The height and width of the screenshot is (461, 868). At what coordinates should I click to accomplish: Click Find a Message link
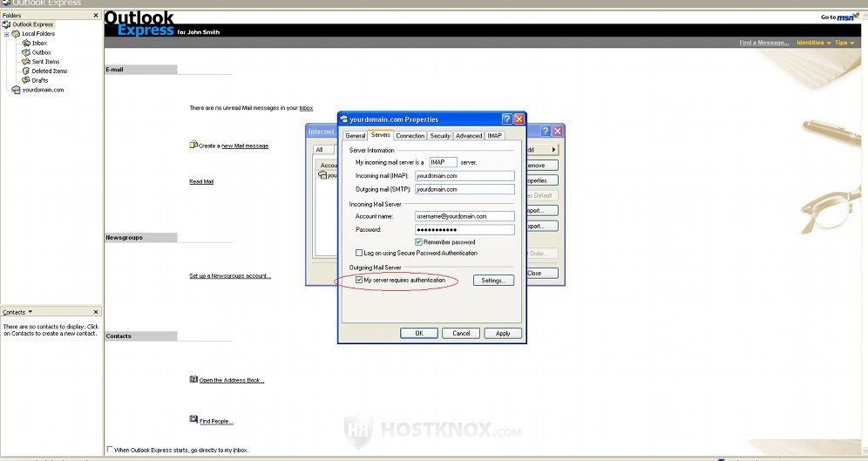coord(764,43)
